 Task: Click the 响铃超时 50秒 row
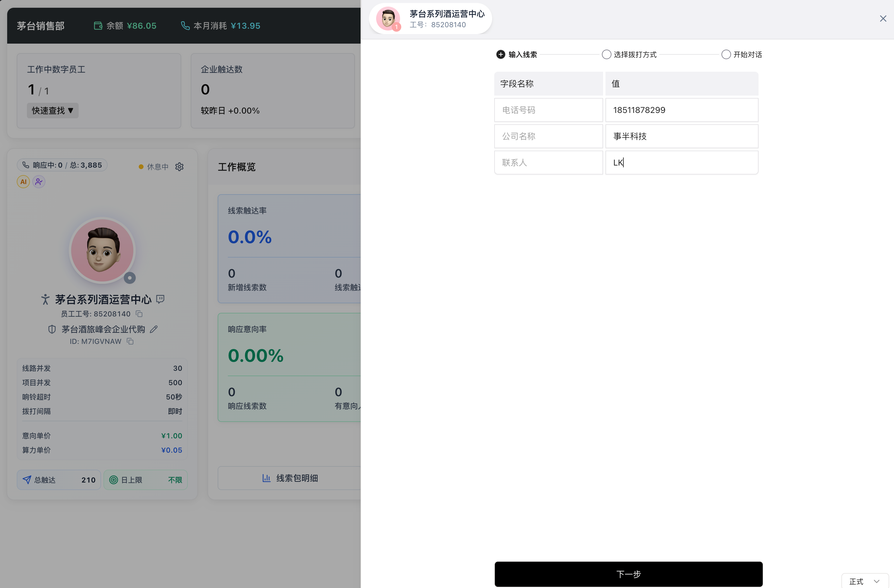point(102,396)
